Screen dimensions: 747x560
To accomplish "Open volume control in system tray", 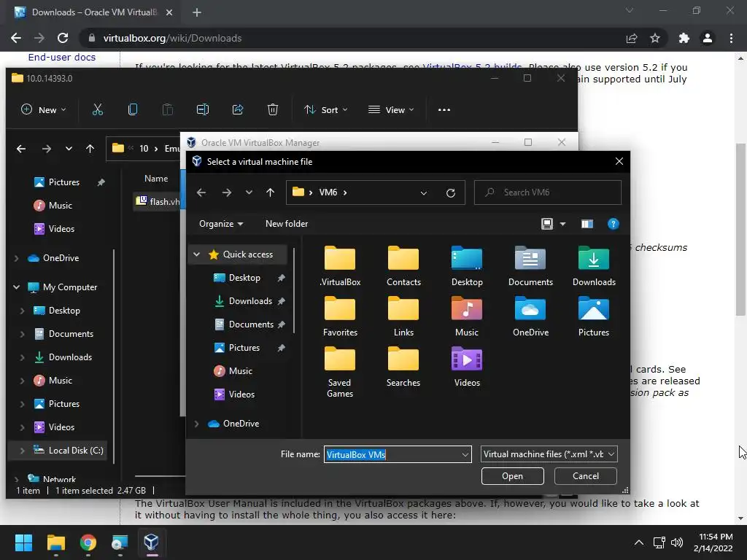I will (677, 542).
